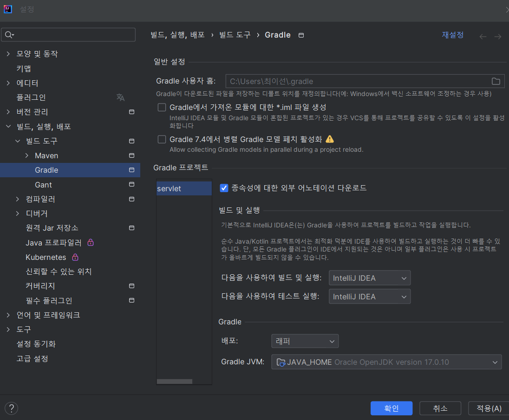Expand 컴파일러 tree node
Image resolution: width=509 pixels, height=420 pixels.
coord(18,199)
